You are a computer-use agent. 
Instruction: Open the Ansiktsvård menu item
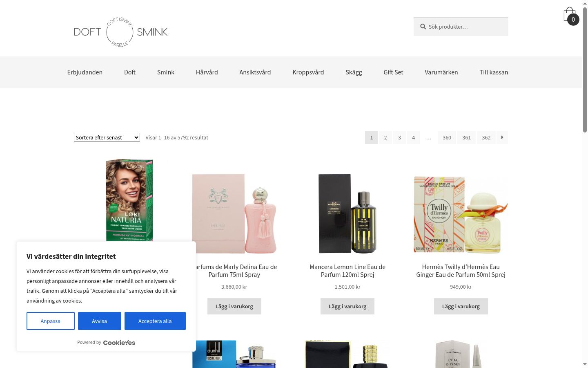255,72
